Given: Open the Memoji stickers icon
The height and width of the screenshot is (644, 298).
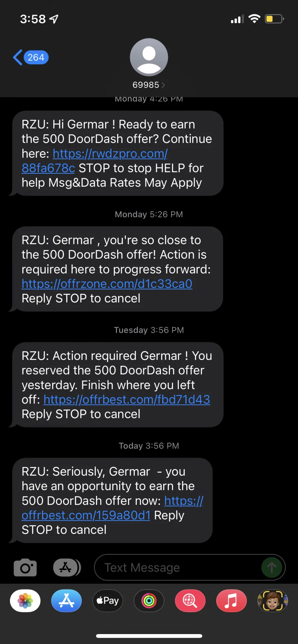Looking at the screenshot, I should (x=273, y=601).
